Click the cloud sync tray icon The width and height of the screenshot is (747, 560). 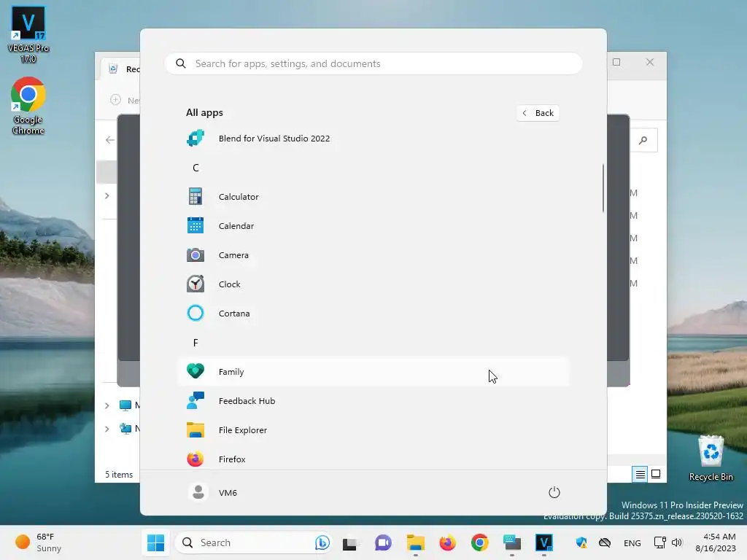pyautogui.click(x=605, y=542)
